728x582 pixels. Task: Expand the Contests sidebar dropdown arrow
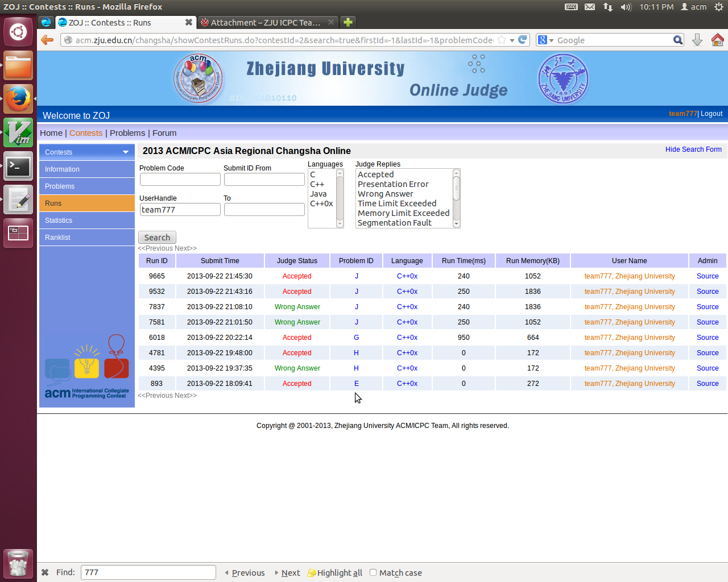point(126,152)
